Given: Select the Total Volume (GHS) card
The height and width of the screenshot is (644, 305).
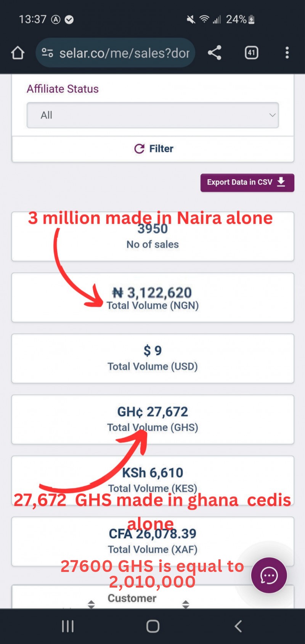Looking at the screenshot, I should tap(152, 419).
